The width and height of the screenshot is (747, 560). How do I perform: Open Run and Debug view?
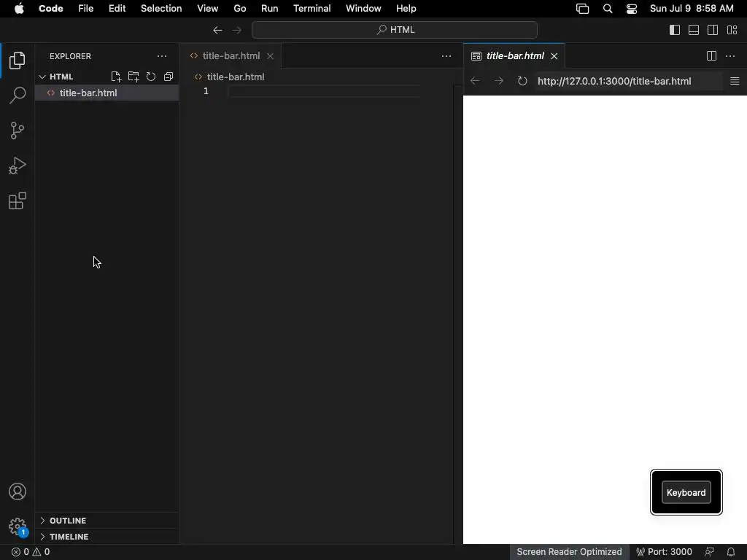18,166
